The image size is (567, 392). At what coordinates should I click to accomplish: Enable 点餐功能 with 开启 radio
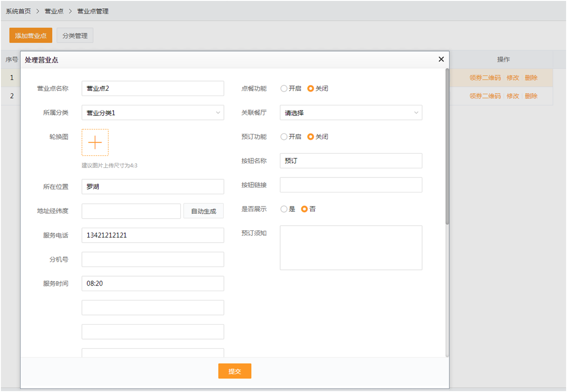[284, 89]
